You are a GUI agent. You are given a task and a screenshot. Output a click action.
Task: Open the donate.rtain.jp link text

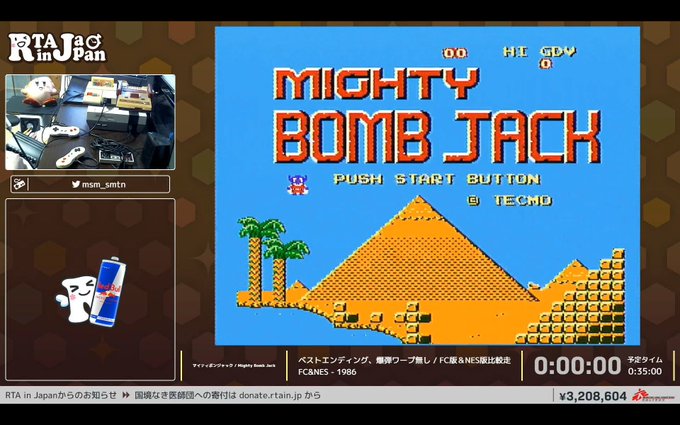click(269, 395)
